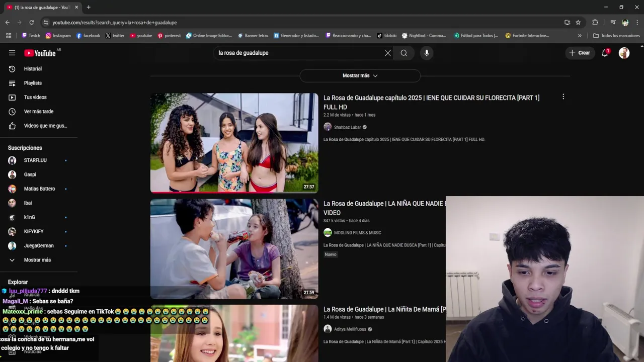Open a new browser tab
This screenshot has height=362, width=644.
point(89,7)
